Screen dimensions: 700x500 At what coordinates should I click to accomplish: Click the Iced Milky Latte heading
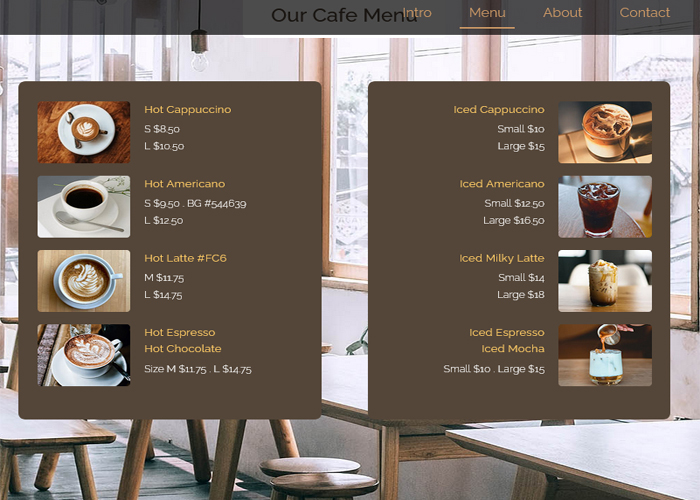click(x=502, y=258)
